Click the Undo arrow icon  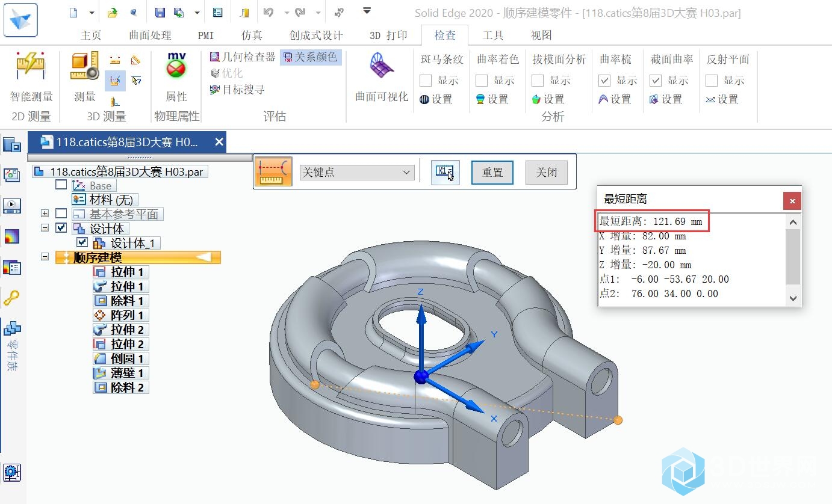269,12
